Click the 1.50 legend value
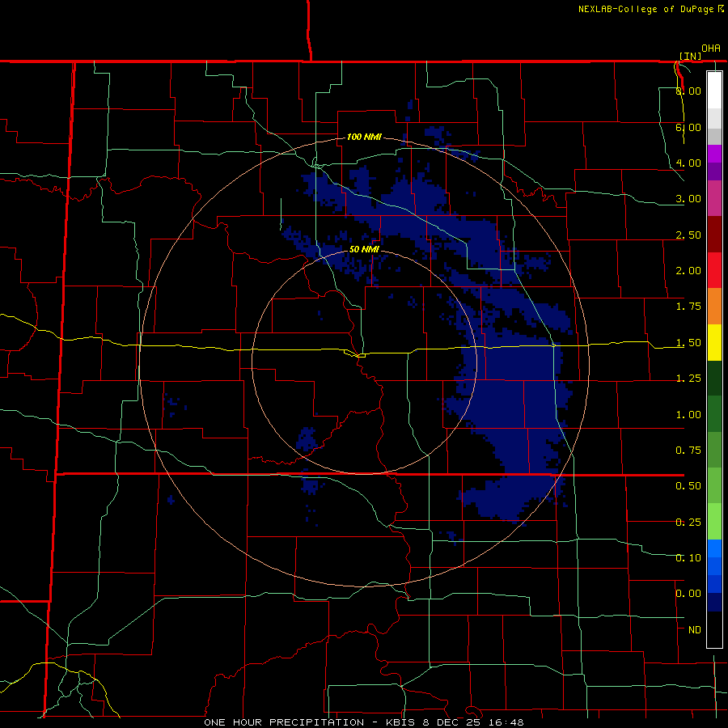Screen dimensions: 728x728 (688, 343)
